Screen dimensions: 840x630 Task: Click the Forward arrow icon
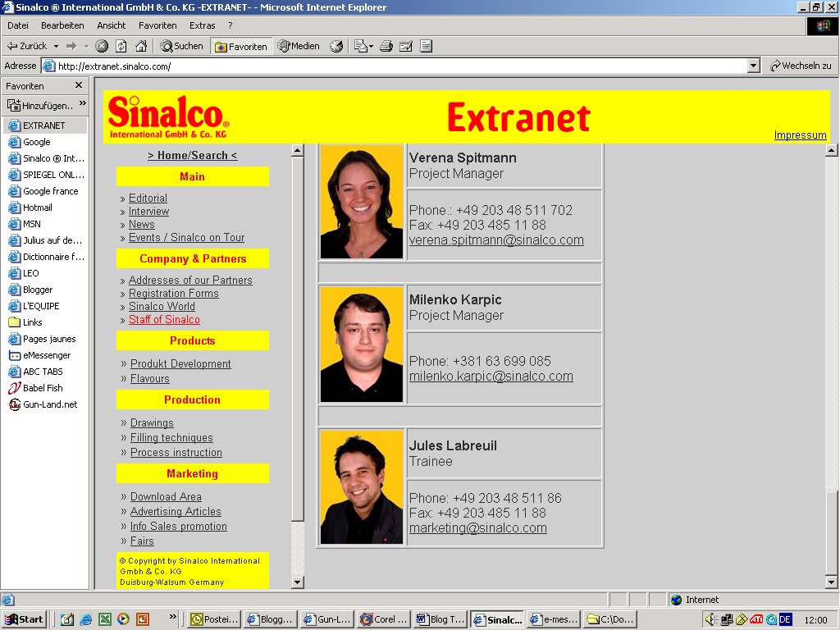tap(72, 46)
